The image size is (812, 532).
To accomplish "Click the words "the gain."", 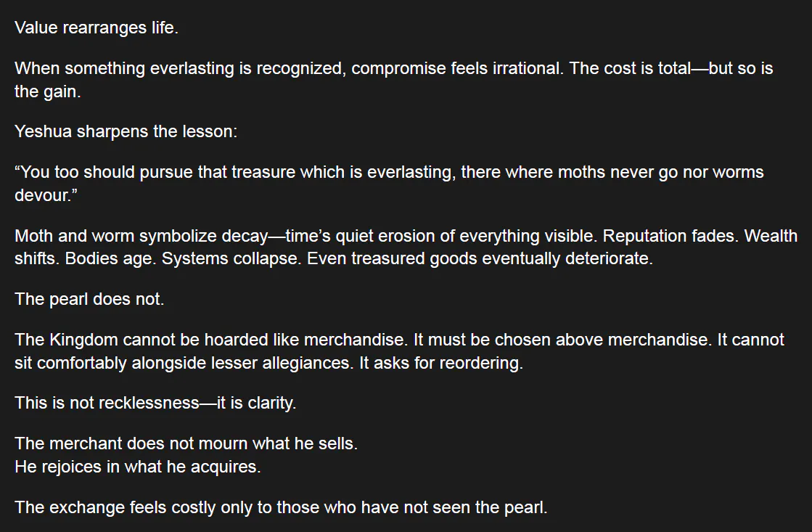I will (48, 91).
